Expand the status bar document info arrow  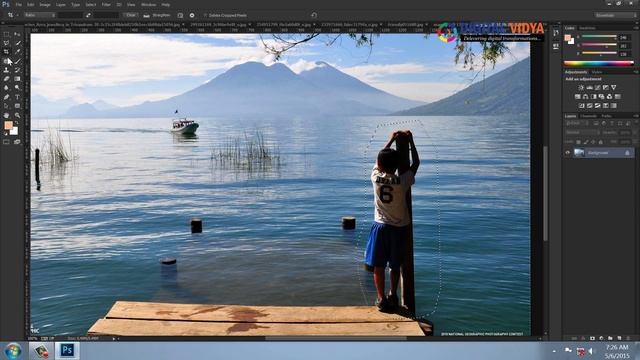[x=114, y=338]
